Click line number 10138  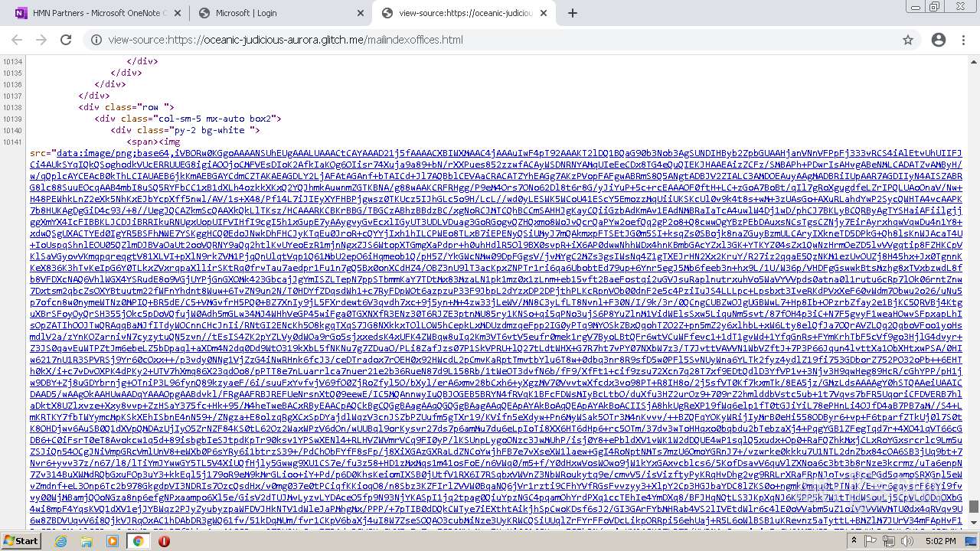tap(12, 107)
